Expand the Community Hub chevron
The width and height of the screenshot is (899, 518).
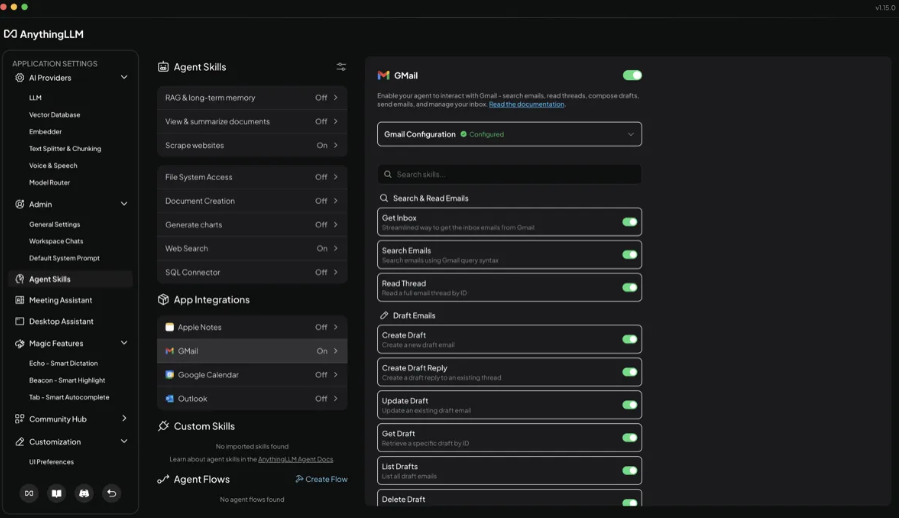point(124,418)
